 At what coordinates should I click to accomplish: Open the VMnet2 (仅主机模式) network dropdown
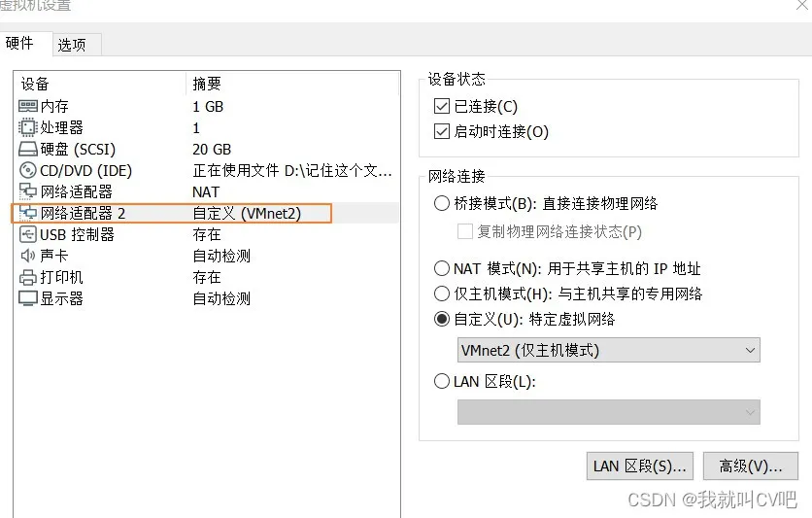609,350
